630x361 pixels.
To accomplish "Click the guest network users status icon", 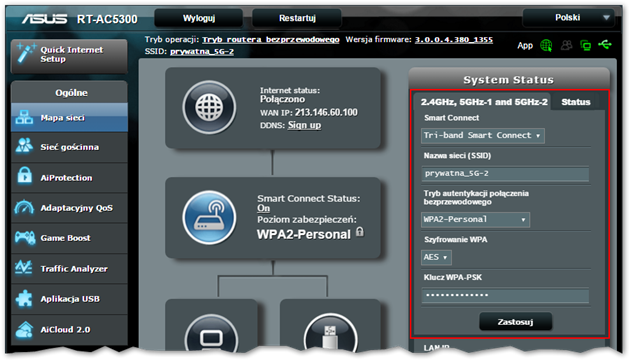I will tap(567, 45).
